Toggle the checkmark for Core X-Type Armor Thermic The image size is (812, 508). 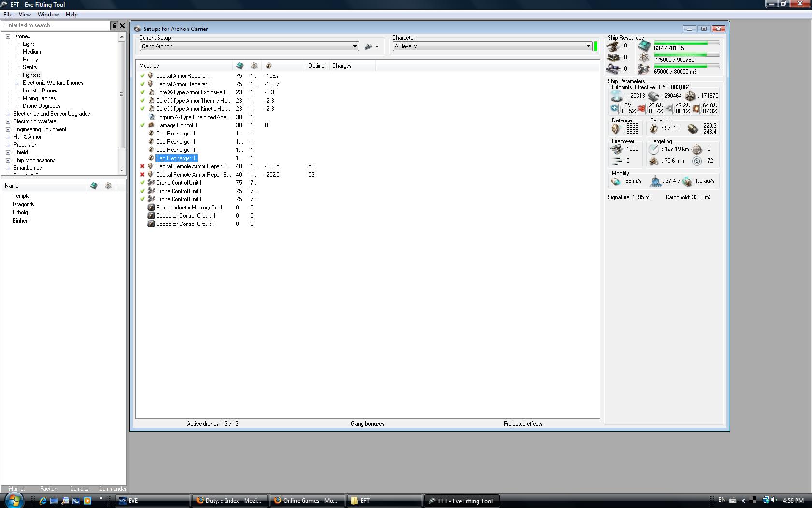[142, 101]
